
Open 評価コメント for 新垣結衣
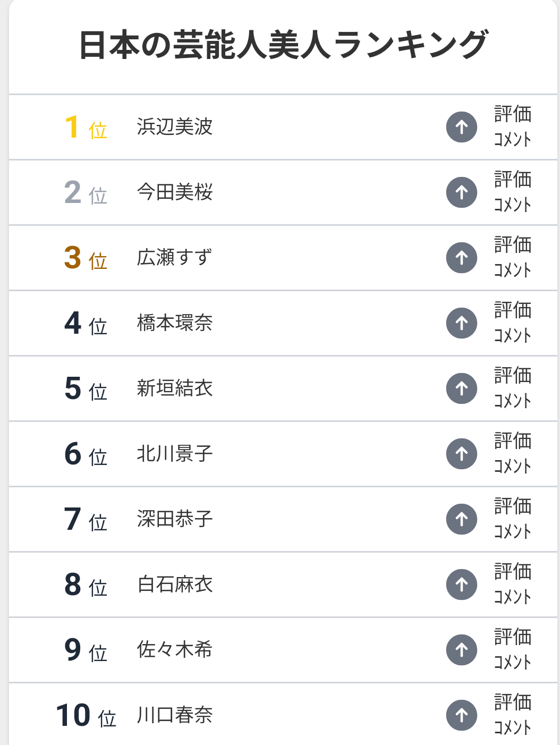point(513,388)
